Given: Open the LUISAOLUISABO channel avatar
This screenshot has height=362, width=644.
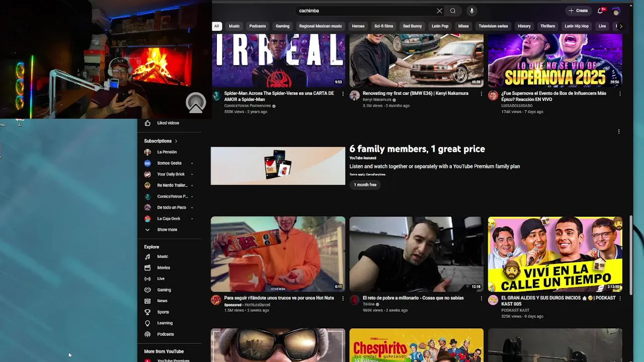Looking at the screenshot, I should click(x=493, y=96).
